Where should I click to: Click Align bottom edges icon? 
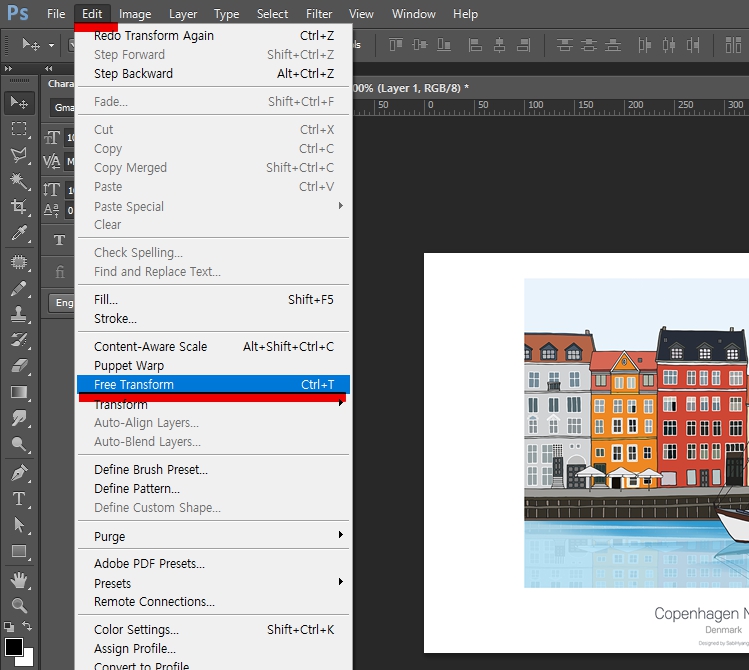pos(444,45)
